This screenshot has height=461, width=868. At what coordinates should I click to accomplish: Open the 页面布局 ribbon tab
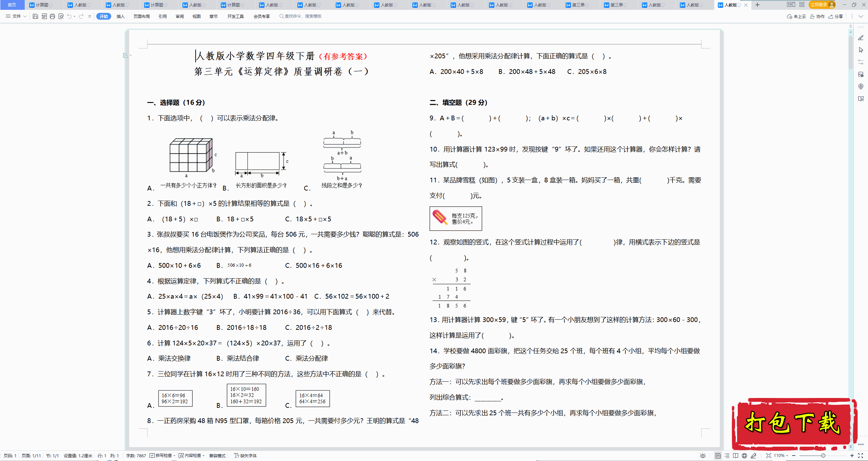pos(142,16)
